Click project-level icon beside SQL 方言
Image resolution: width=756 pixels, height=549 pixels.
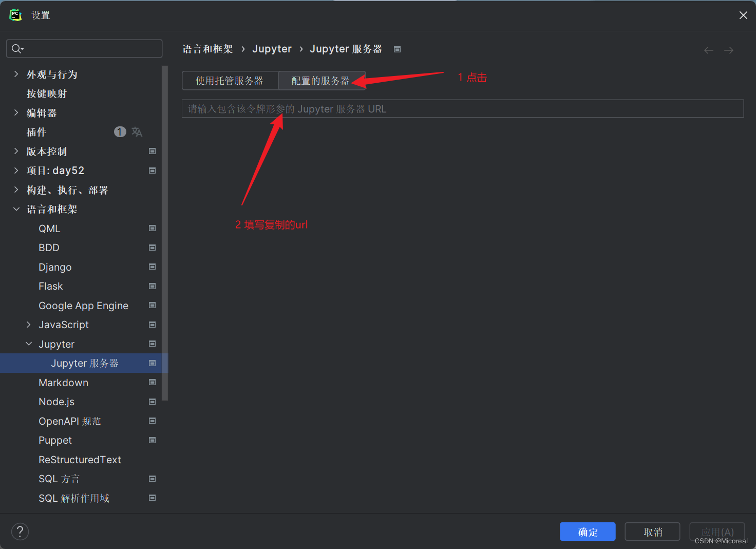coord(152,479)
